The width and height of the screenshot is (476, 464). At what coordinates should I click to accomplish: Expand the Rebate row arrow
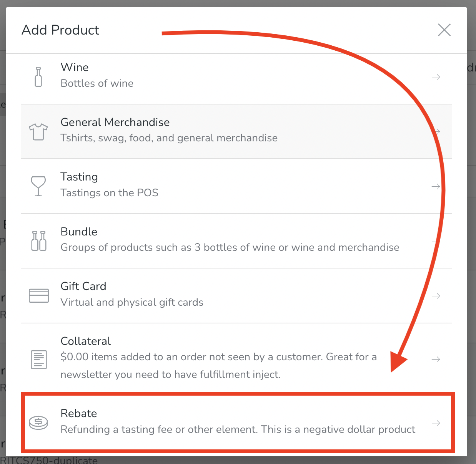436,423
